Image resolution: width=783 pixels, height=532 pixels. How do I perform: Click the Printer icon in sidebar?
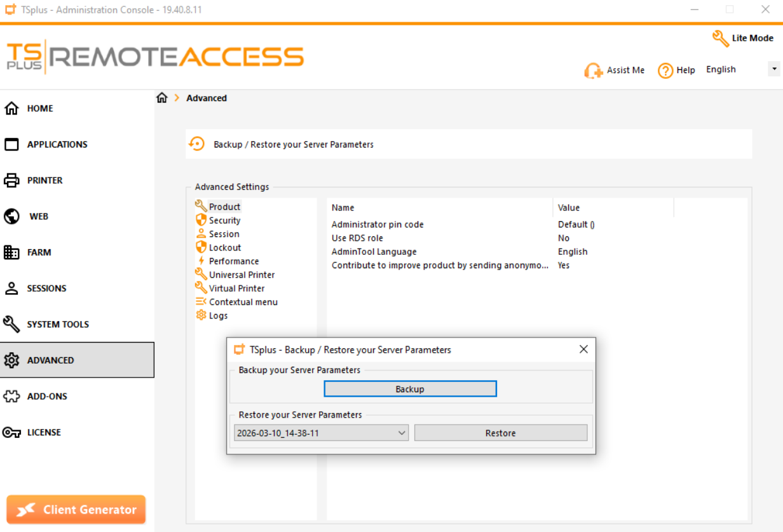pyautogui.click(x=11, y=181)
